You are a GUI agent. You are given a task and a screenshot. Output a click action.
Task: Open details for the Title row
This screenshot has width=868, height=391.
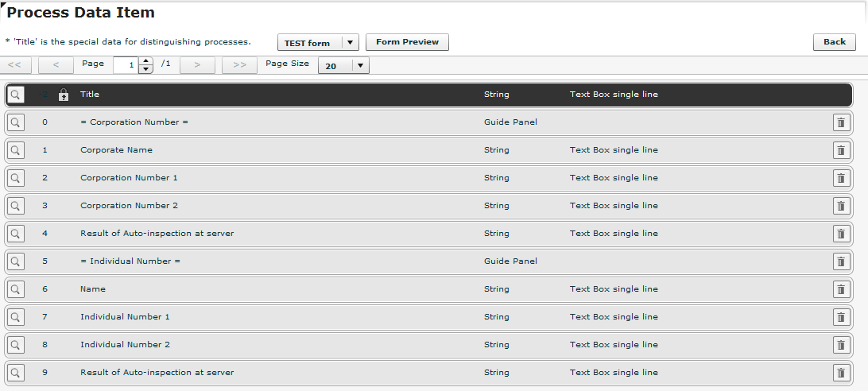15,95
